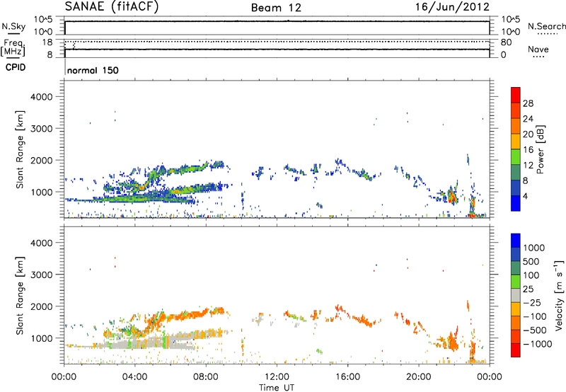Click the Velocity [m s⁻¹] colorbar title
The image size is (566, 392).
point(559,295)
